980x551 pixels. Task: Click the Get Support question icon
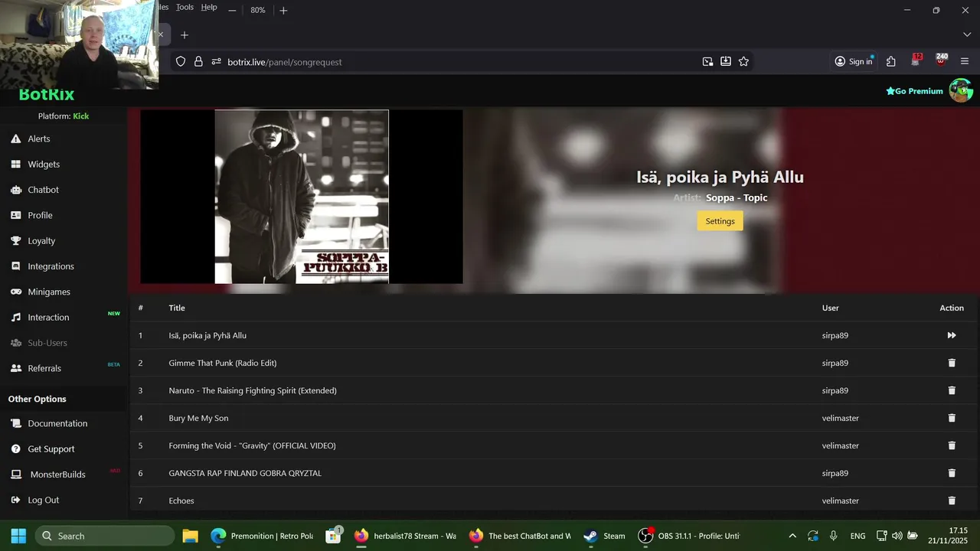coord(15,448)
